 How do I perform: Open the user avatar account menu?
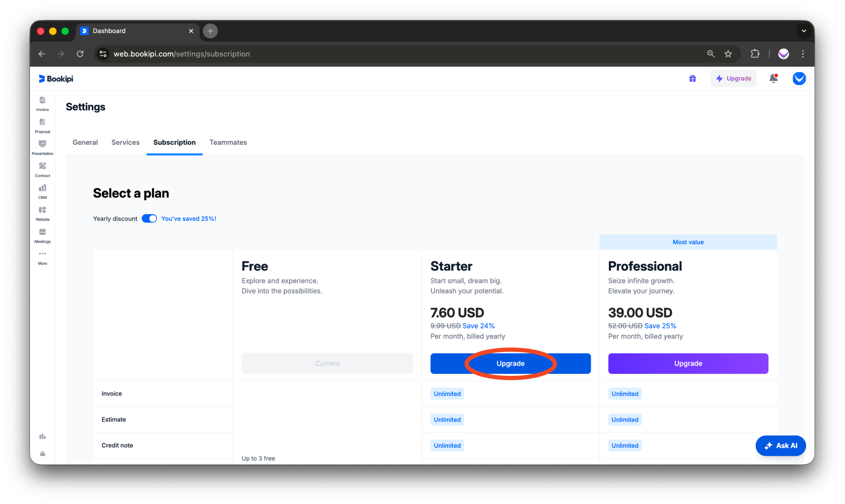(799, 78)
